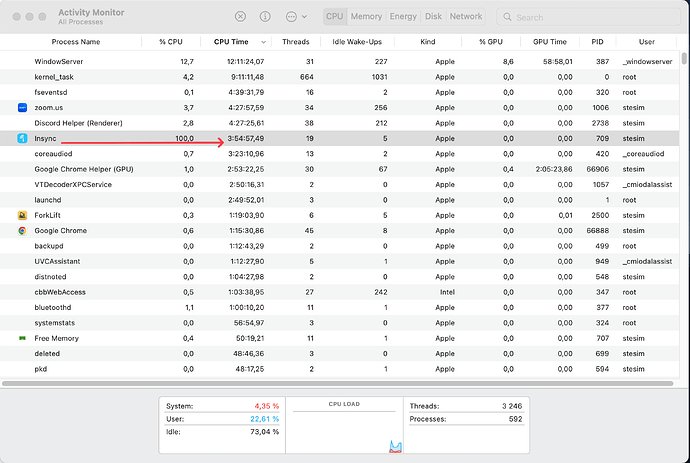This screenshot has height=463, width=690.
Task: Click the _windowserver user cell
Action: point(647,62)
